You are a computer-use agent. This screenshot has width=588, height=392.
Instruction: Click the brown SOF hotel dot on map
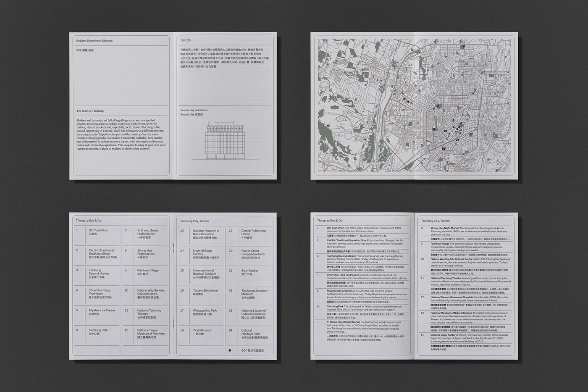(459, 126)
